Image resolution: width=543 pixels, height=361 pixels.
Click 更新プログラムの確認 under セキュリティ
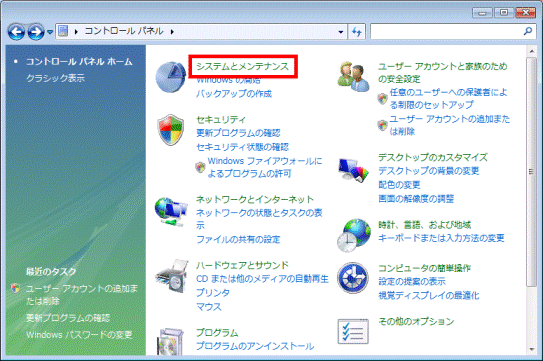(238, 133)
